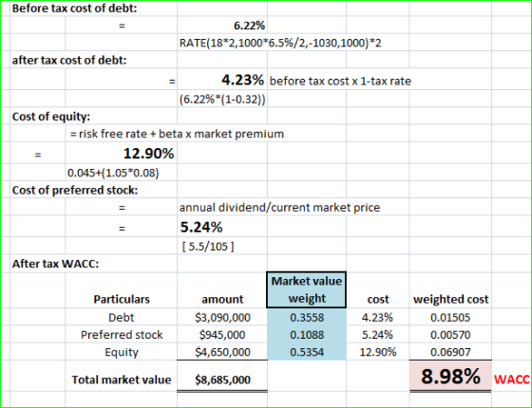Click the 0.5354 equity weight cell

307,352
